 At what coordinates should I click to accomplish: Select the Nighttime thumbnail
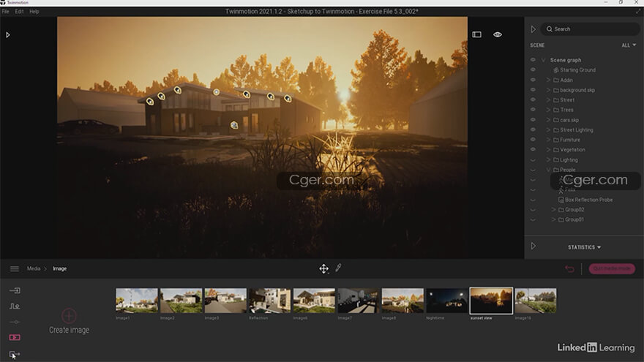point(447,301)
